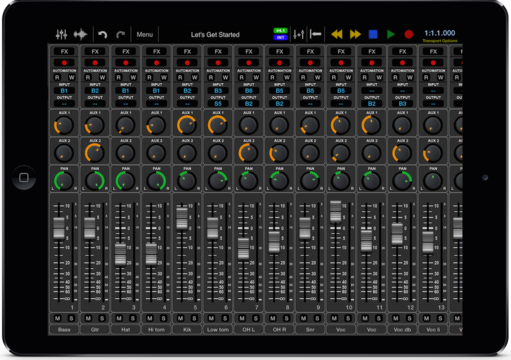Viewport: 511px width, 360px height.
Task: Click the undo arrow
Action: 103,34
